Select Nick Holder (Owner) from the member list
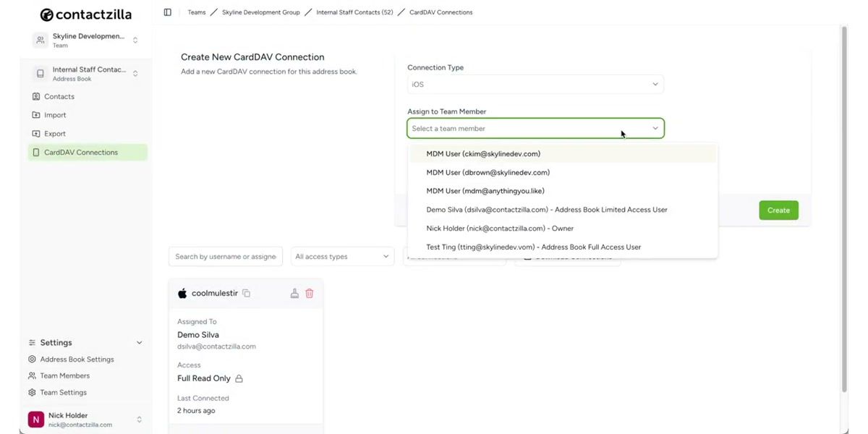Image resolution: width=868 pixels, height=434 pixels. pos(498,228)
